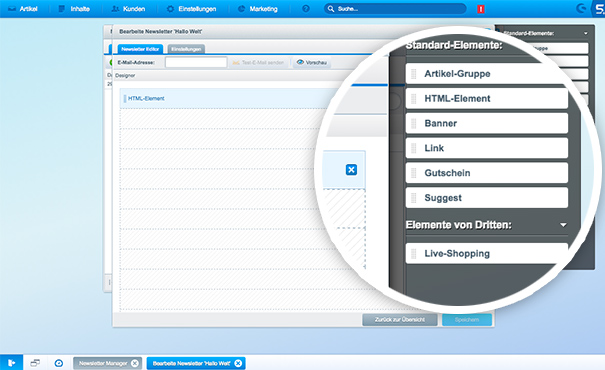Click the Artikel menu box icon
Viewport: 605px width, 370px height.
pos(12,8)
